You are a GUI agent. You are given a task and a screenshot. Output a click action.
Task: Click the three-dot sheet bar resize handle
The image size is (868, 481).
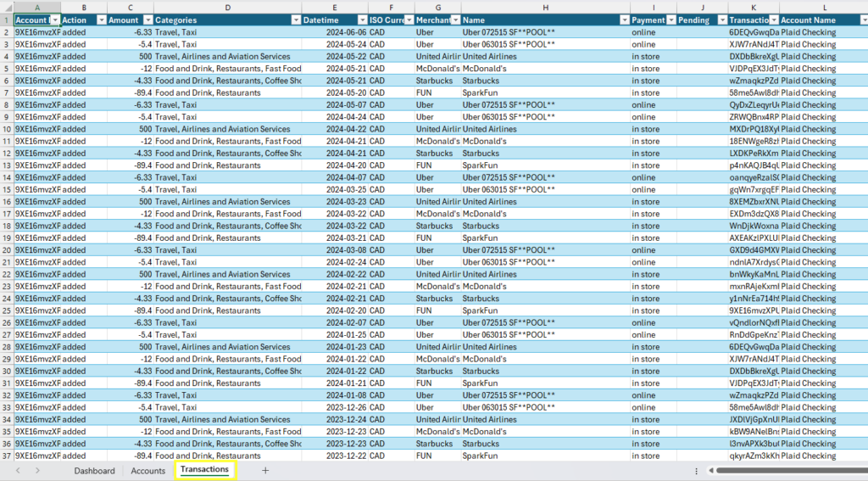pos(697,471)
